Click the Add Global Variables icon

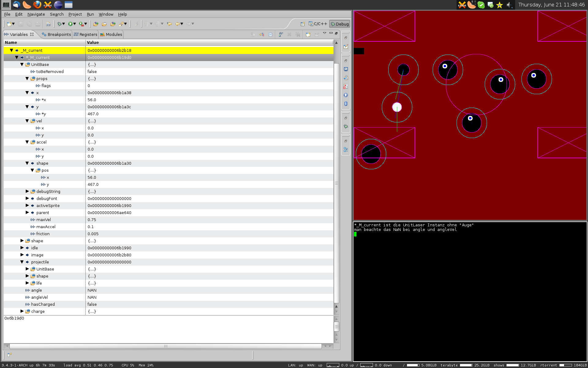pos(281,34)
